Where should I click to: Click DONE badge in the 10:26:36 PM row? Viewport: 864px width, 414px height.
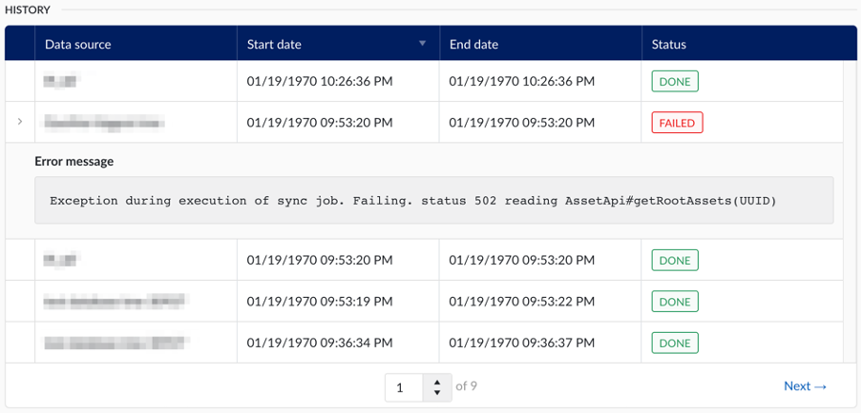click(x=675, y=81)
